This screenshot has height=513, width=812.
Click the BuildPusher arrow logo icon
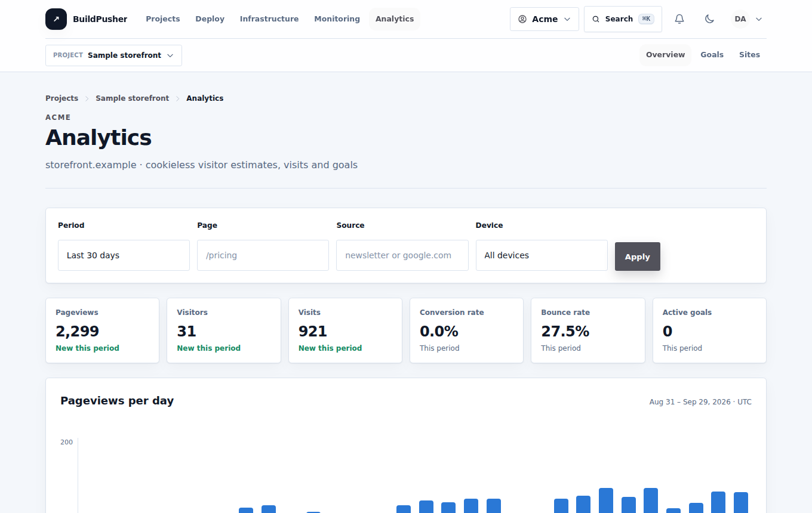56,19
